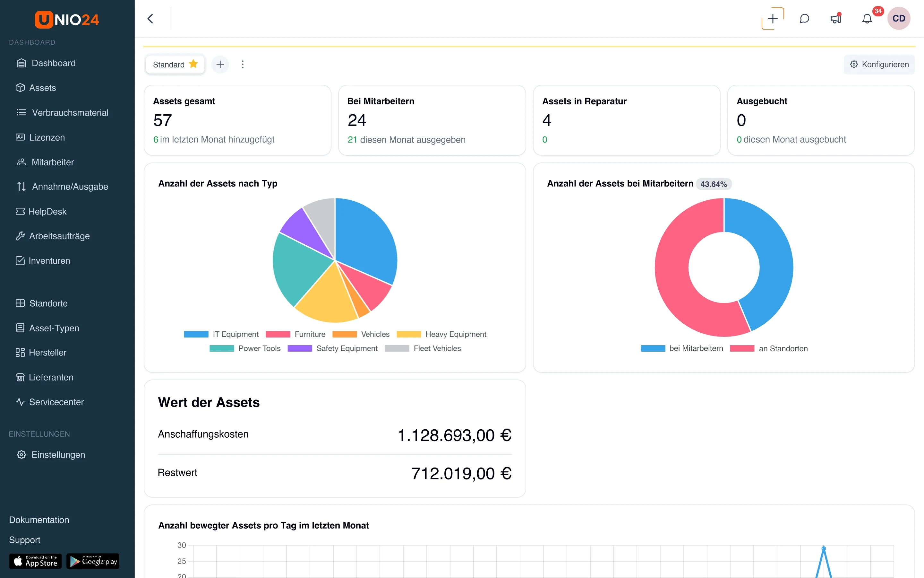Toggle Heavy Equipment legend entry
The height and width of the screenshot is (578, 924).
tap(441, 334)
